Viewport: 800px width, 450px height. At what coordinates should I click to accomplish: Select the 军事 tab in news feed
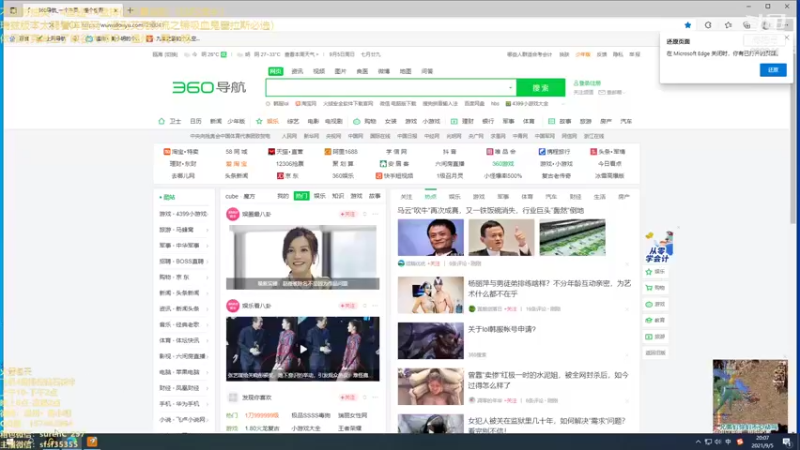click(503, 196)
